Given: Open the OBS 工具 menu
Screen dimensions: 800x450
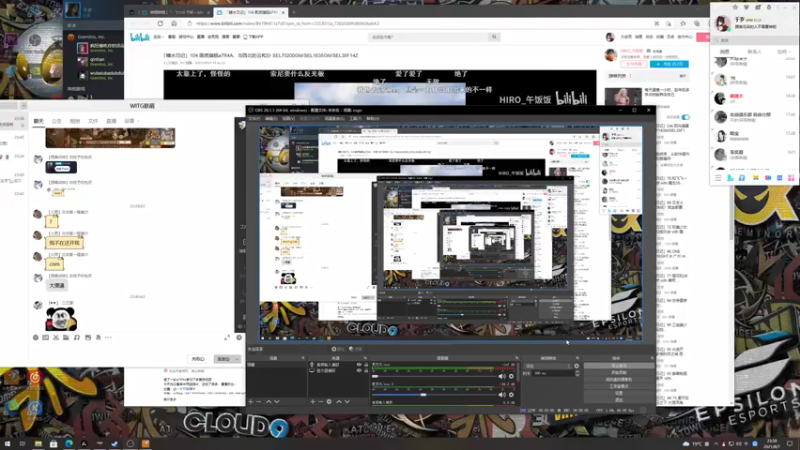Looking at the screenshot, I should 355,119.
